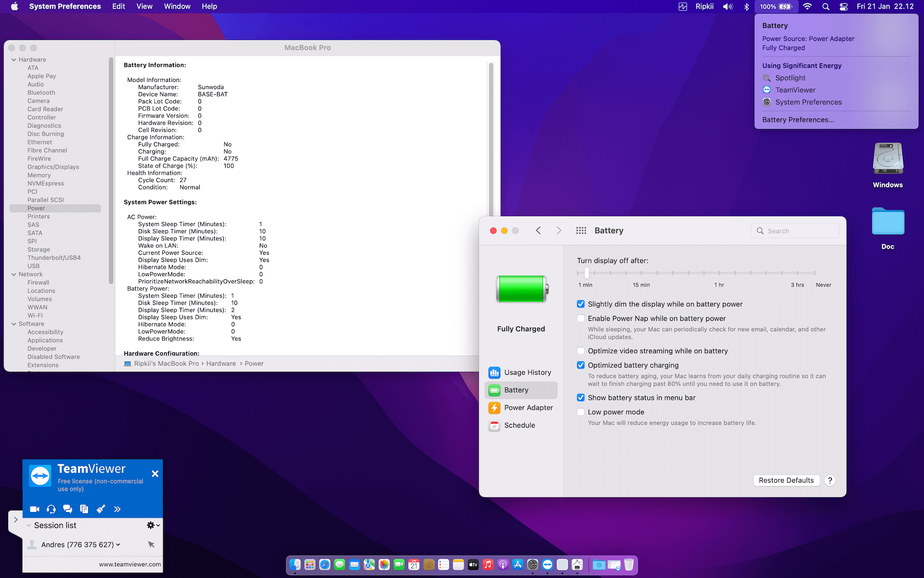Open App Store from the Dock
Image resolution: width=924 pixels, height=578 pixels.
tap(518, 565)
